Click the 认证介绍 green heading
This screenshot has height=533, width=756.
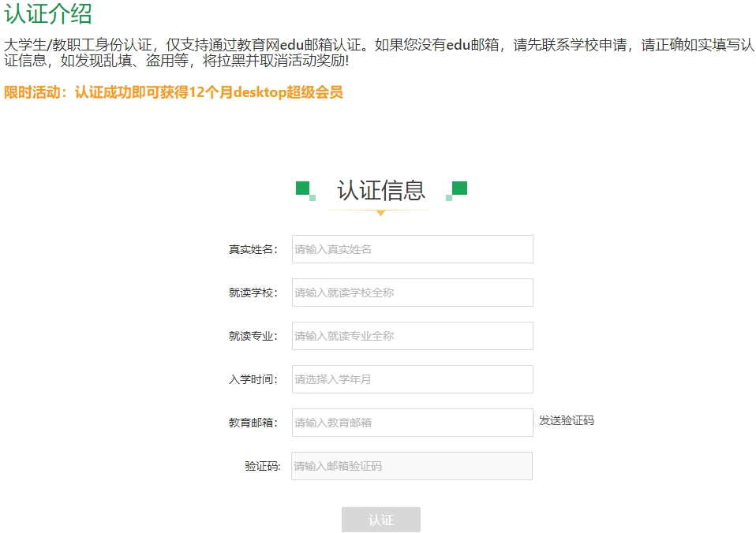[x=47, y=13]
